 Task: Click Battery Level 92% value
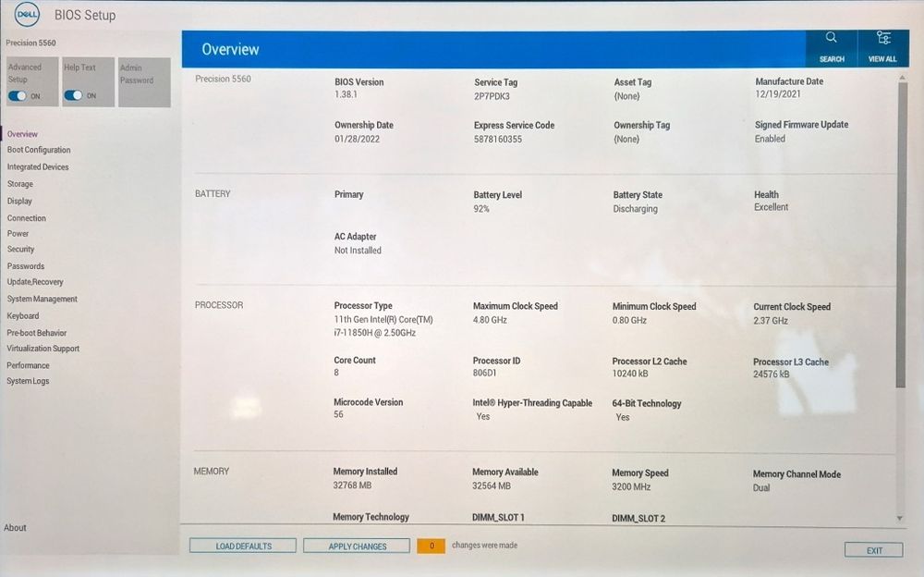[x=481, y=209]
